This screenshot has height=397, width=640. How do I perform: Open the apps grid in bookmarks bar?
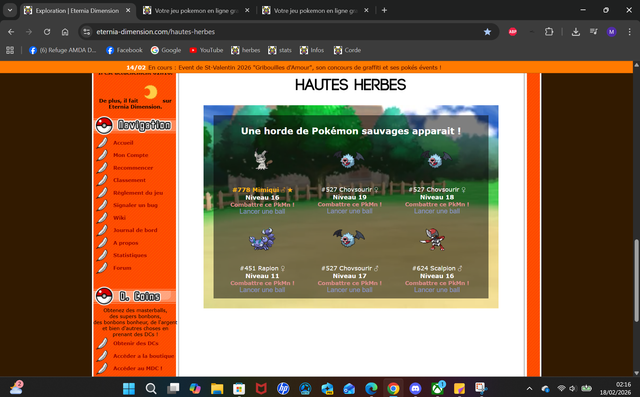coord(10,50)
